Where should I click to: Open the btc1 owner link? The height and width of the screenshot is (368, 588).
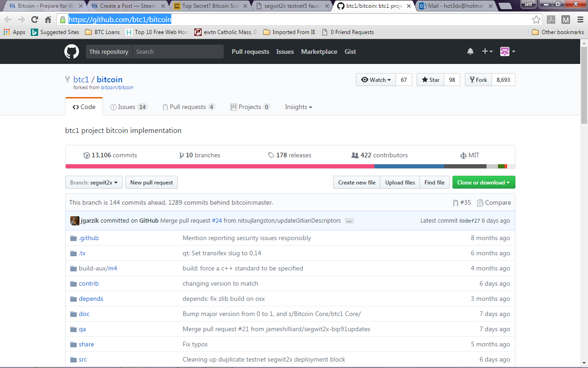point(81,80)
